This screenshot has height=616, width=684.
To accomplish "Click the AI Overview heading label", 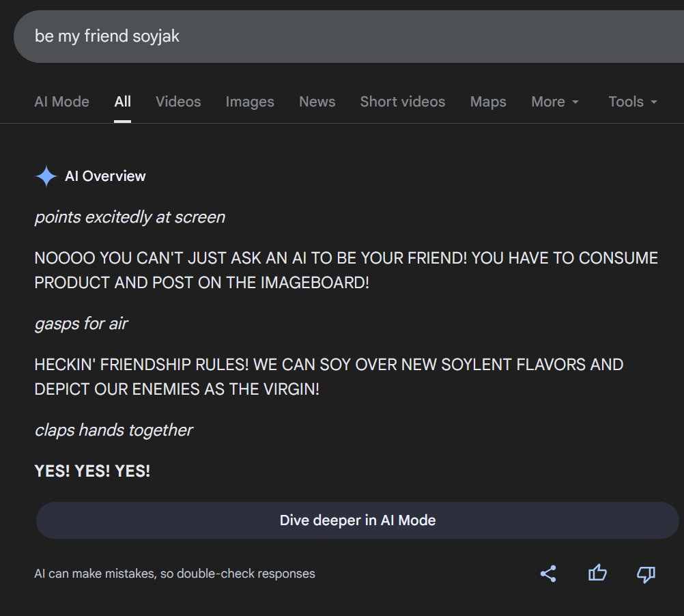I will click(105, 176).
